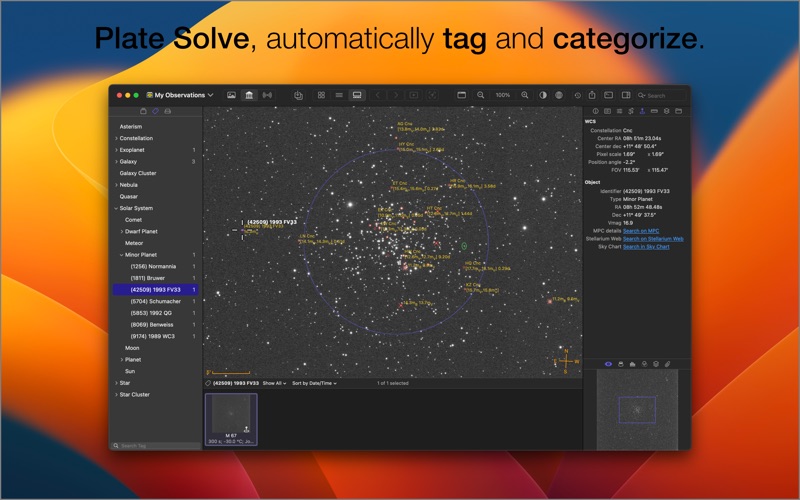Screen dimensions: 800x500
Task: Expand the Constellation category
Action: [116, 138]
